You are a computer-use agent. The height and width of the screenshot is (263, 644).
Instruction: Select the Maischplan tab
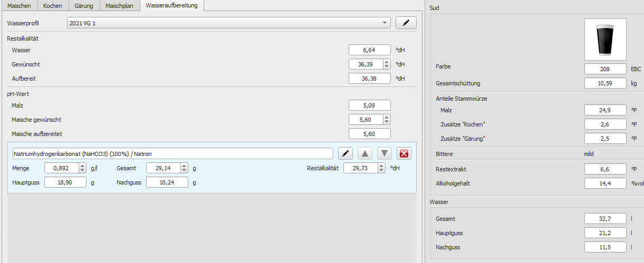(120, 6)
